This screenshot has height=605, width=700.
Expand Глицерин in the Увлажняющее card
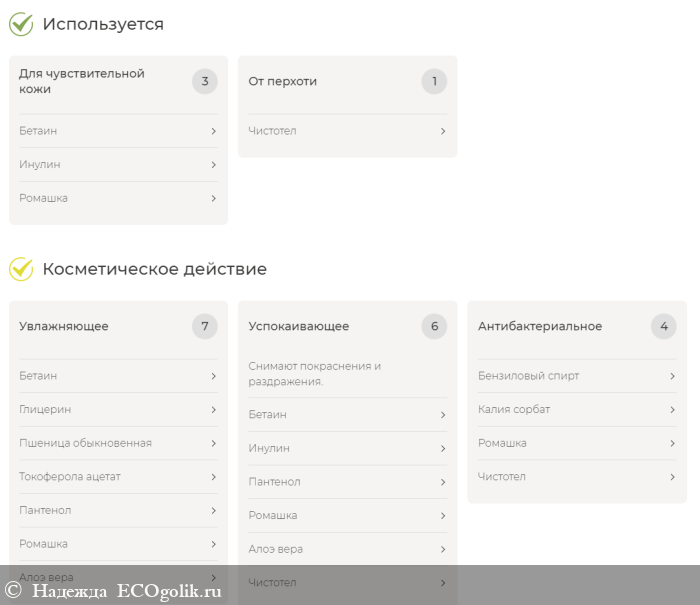[x=118, y=410]
